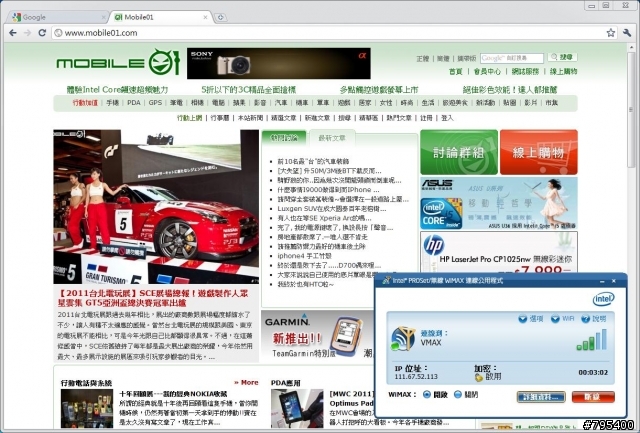Open the Garmin 新推出 ad banner
640x433 pixels.
(317, 334)
